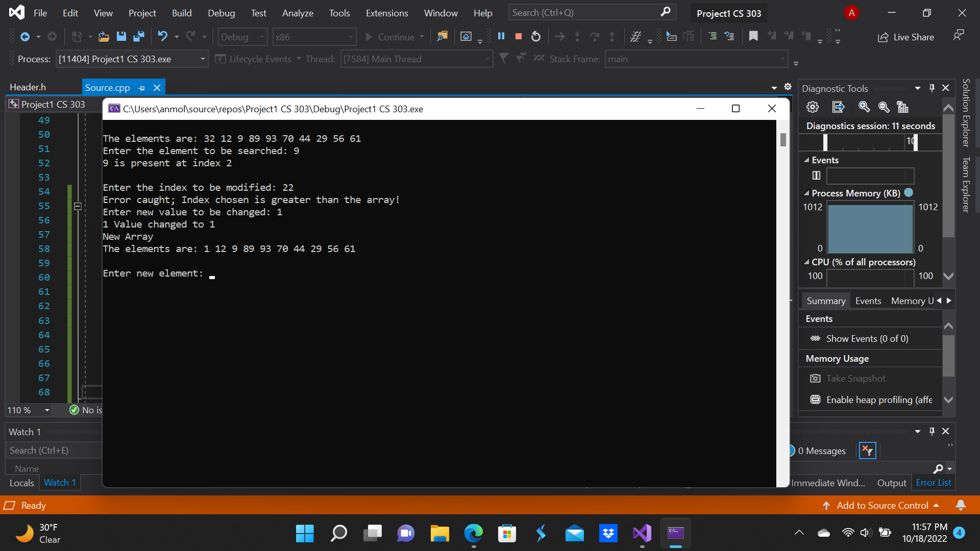
Task: Toggle the Error List filter button
Action: pos(867,450)
